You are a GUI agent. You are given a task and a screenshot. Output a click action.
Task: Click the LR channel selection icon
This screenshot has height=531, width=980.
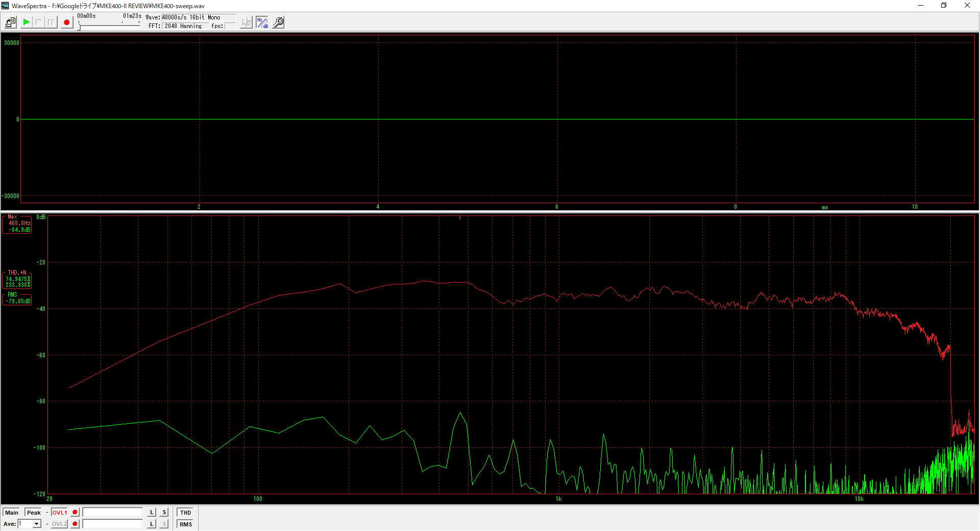click(x=246, y=22)
